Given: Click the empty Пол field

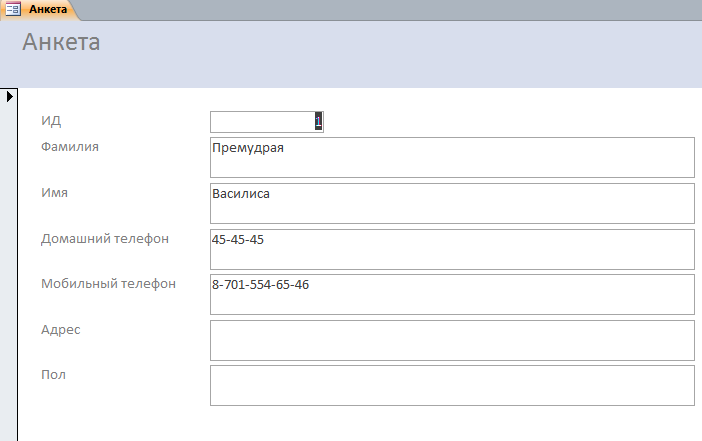Looking at the screenshot, I should (452, 385).
